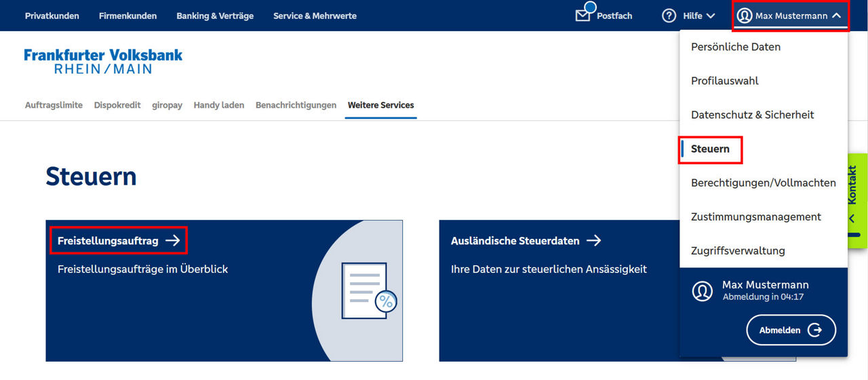Switch to the Dispokredit tab
This screenshot has width=868, height=380.
tap(117, 105)
